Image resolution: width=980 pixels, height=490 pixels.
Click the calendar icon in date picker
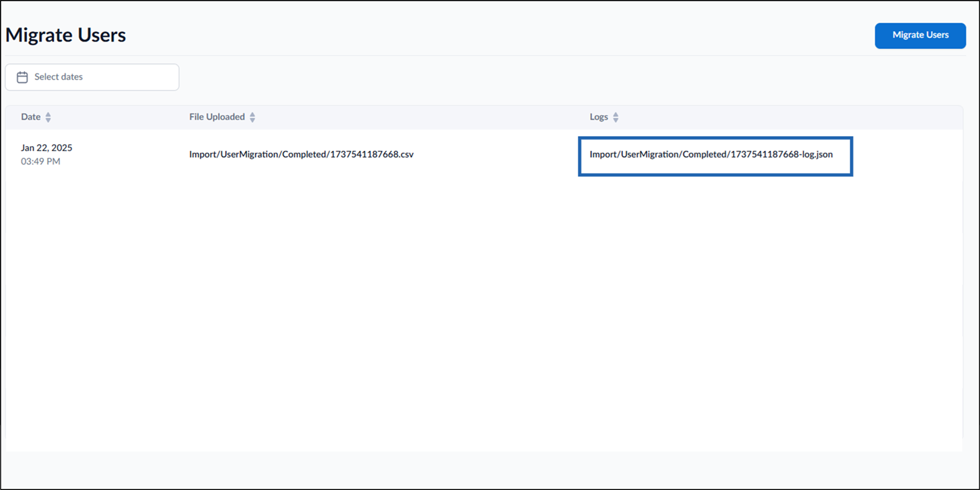click(23, 77)
